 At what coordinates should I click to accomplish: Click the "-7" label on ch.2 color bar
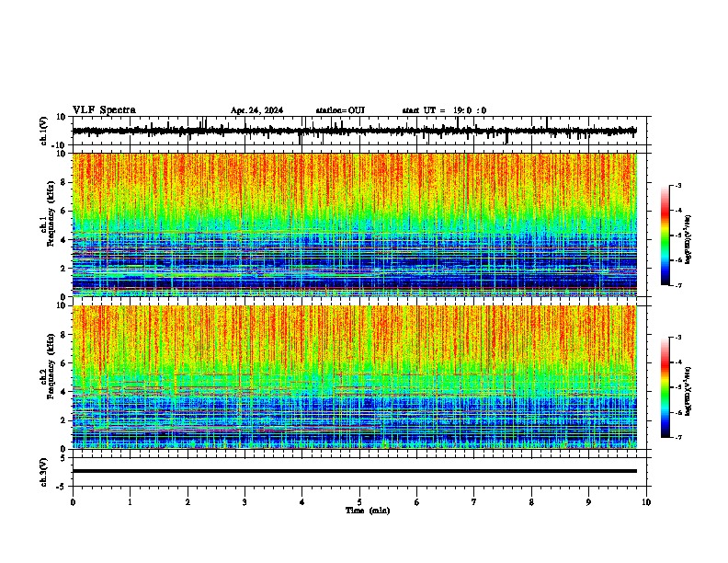[677, 437]
